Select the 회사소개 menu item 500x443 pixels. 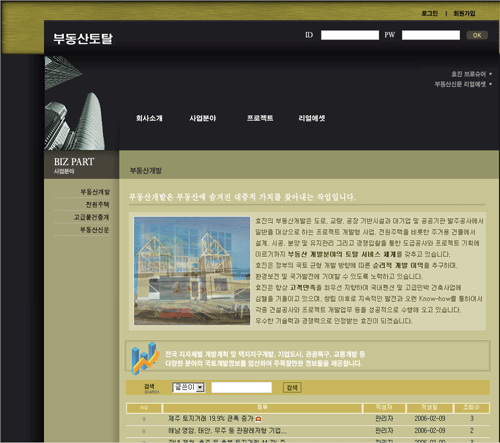(149, 118)
